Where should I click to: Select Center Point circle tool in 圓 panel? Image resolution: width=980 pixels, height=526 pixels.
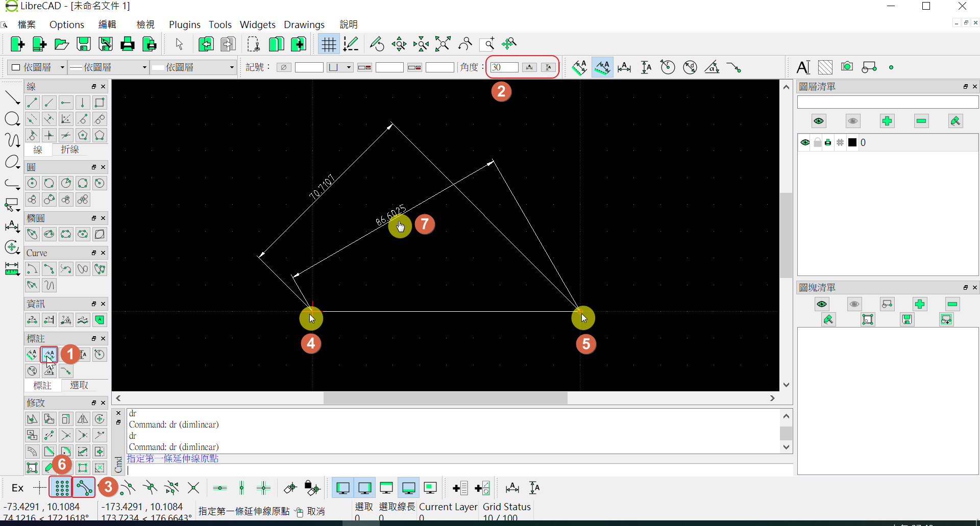(x=32, y=183)
